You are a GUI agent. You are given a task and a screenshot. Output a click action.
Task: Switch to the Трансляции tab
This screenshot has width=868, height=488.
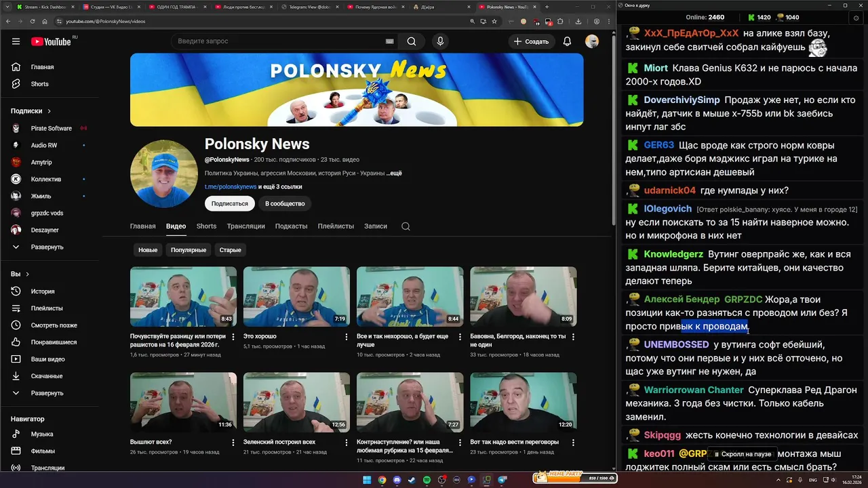[245, 226]
